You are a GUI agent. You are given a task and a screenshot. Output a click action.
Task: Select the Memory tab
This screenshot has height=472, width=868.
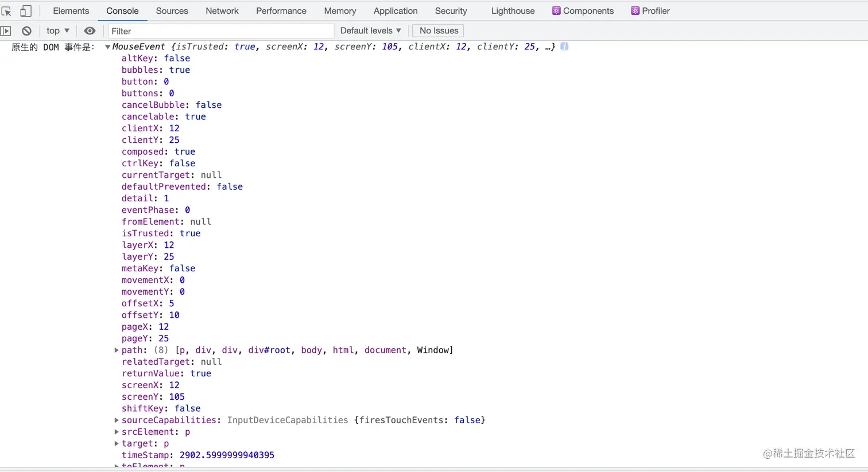coord(340,11)
